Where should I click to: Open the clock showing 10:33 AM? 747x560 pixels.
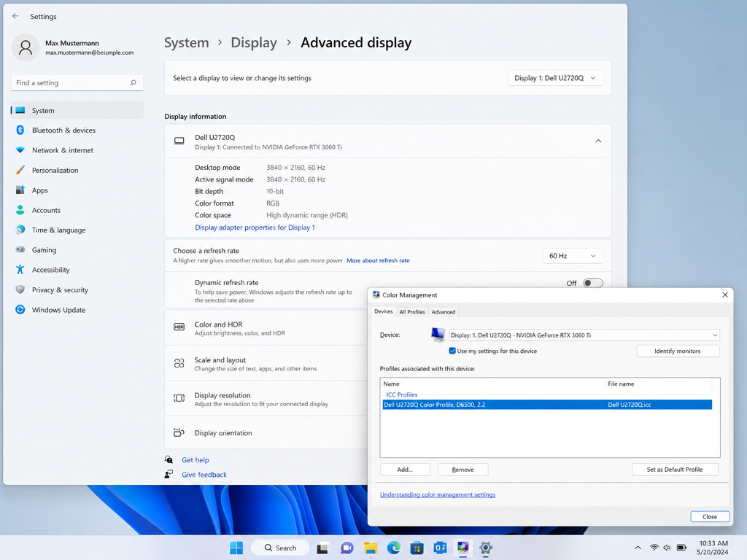point(713,548)
